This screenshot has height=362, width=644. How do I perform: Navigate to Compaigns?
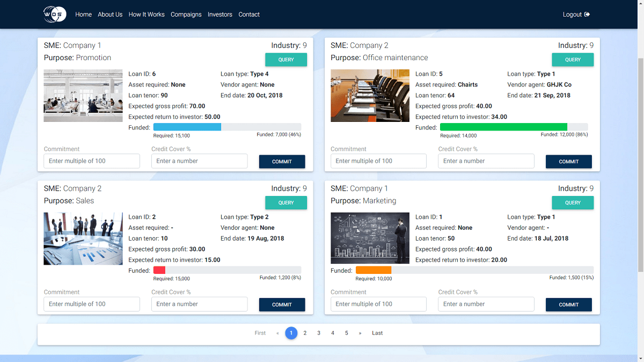click(186, 15)
